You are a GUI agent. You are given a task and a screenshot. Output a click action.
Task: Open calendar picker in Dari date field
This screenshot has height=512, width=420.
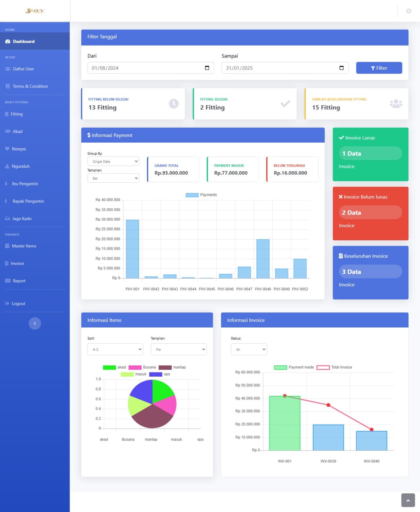coord(207,68)
